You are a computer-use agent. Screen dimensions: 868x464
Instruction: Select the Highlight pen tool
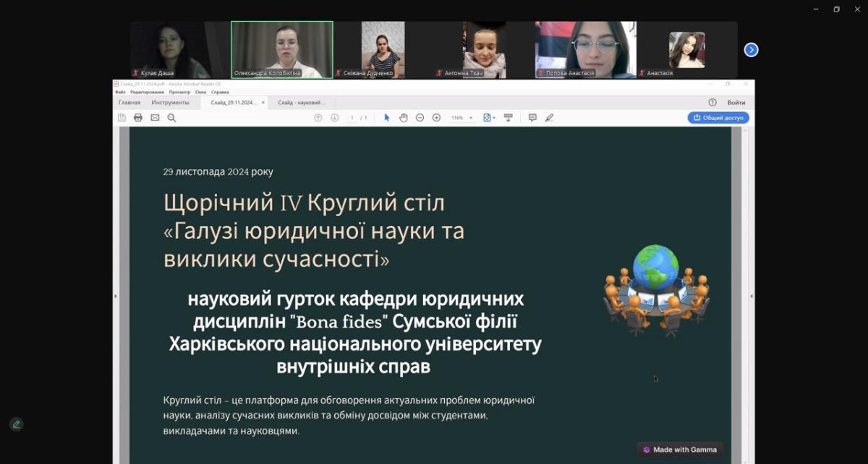(549, 118)
